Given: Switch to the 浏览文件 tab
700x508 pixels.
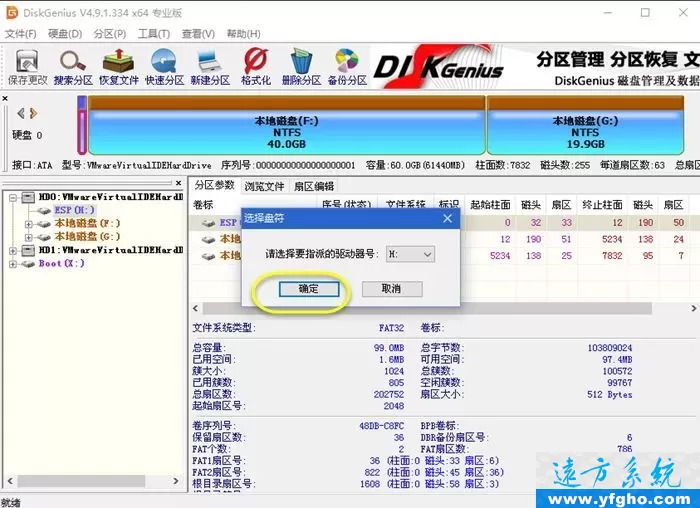Looking at the screenshot, I should tap(264, 186).
